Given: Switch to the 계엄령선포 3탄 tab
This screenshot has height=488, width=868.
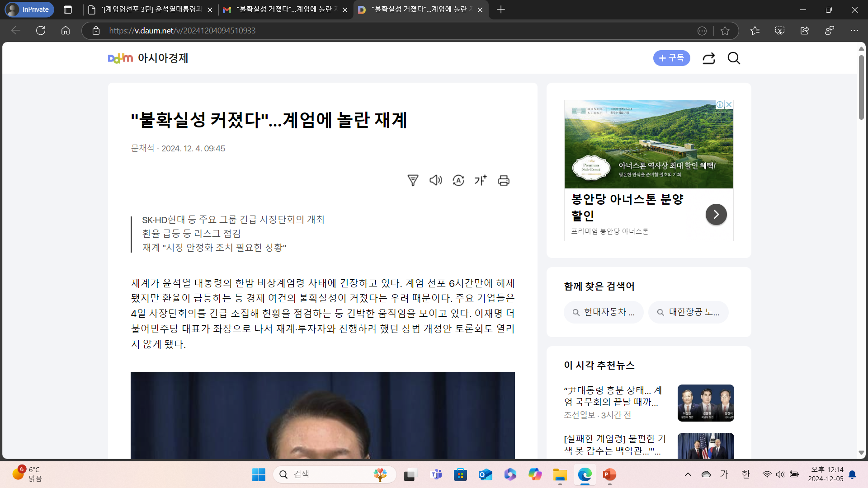Looking at the screenshot, I should pyautogui.click(x=149, y=9).
